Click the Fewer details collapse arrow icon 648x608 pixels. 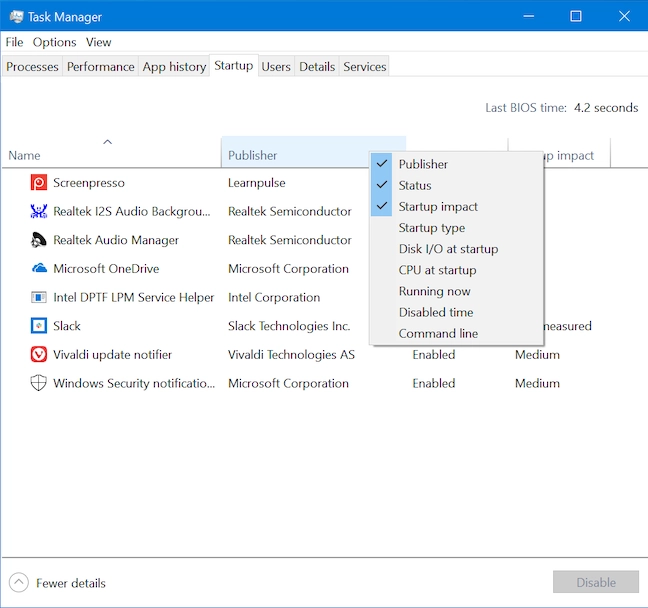tap(19, 583)
